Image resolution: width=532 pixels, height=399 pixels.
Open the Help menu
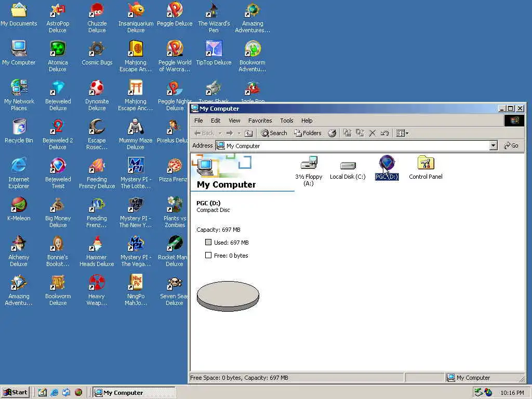307,121
